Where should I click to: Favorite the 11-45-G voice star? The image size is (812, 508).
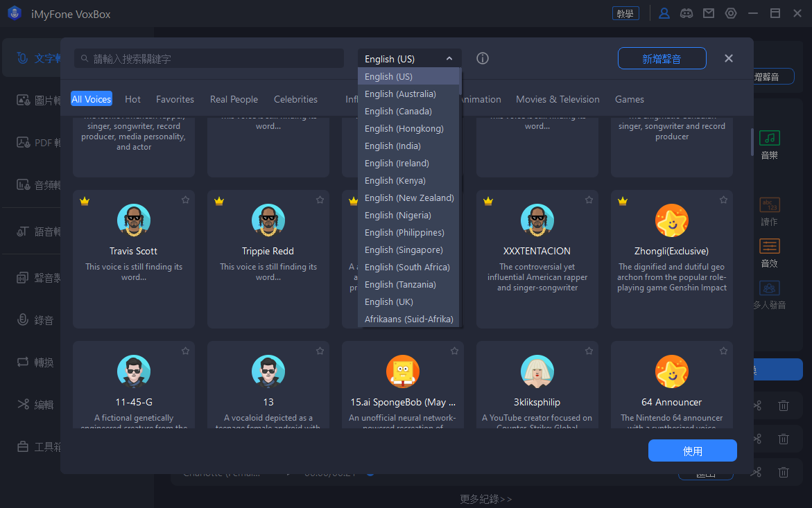tap(185, 351)
